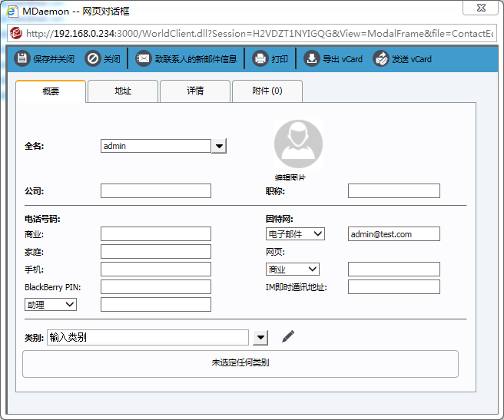Click the Edit Picture (编辑图片) link
504x420 pixels.
(290, 177)
